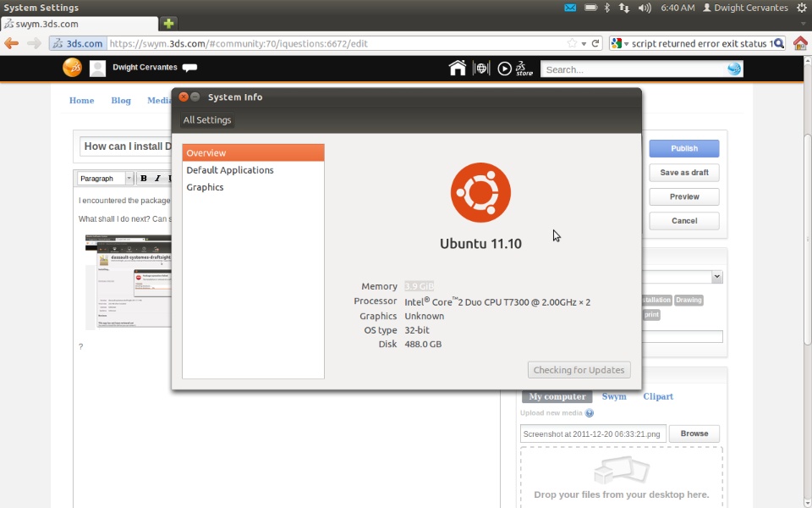Open the communities globe icon
This screenshot has width=812, height=508.
click(x=481, y=68)
